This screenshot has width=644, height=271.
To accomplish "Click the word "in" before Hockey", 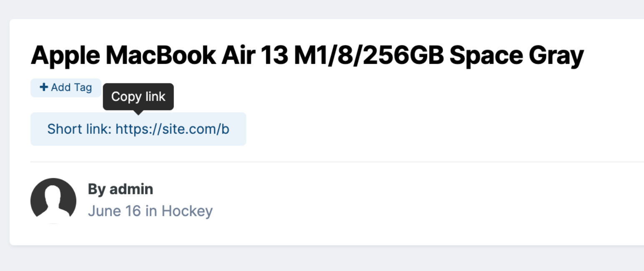I will coord(151,211).
